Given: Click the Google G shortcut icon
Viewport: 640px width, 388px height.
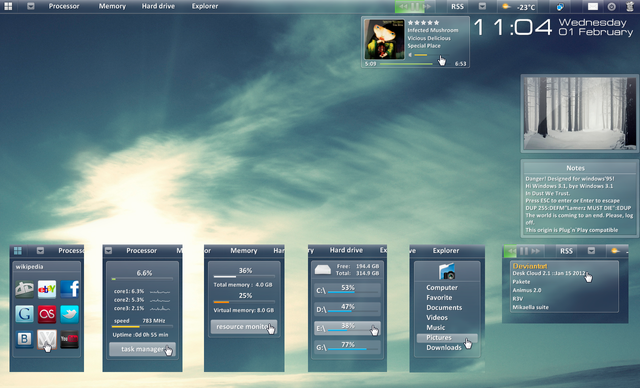Looking at the screenshot, I should (x=24, y=314).
